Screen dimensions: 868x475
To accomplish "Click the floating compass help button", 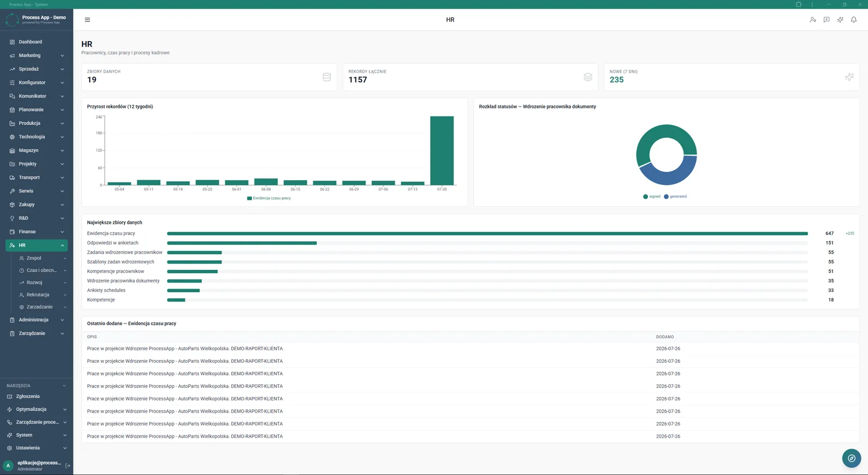I will click(852, 458).
